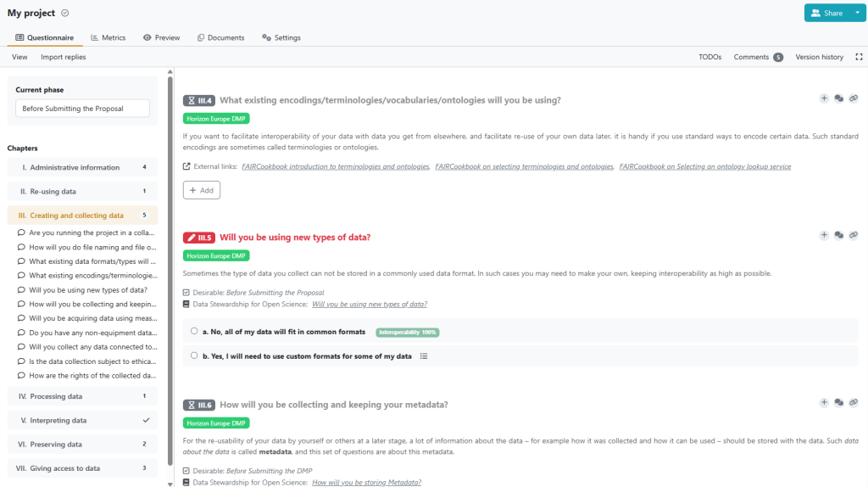
Task: Expand chapter IV. Processing data
Action: click(x=82, y=396)
